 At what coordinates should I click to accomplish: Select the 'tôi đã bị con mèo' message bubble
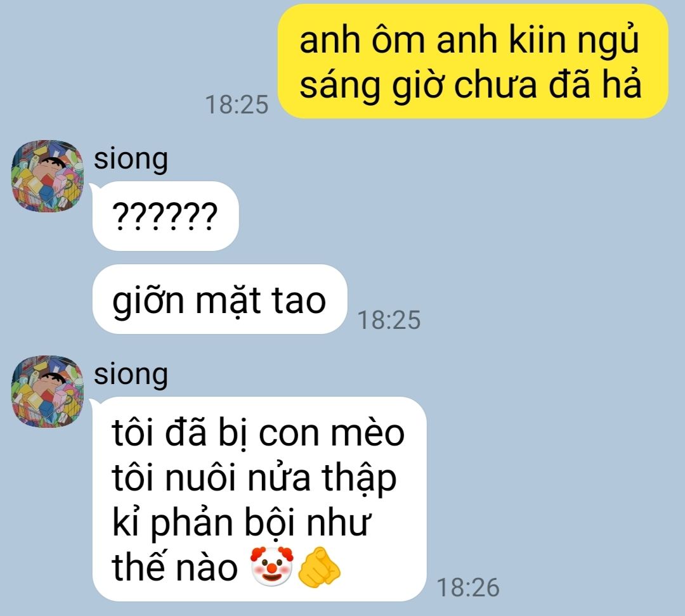coord(259,499)
